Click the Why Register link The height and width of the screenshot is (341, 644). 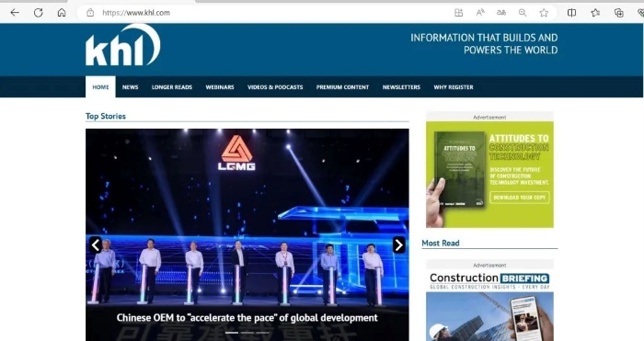454,87
